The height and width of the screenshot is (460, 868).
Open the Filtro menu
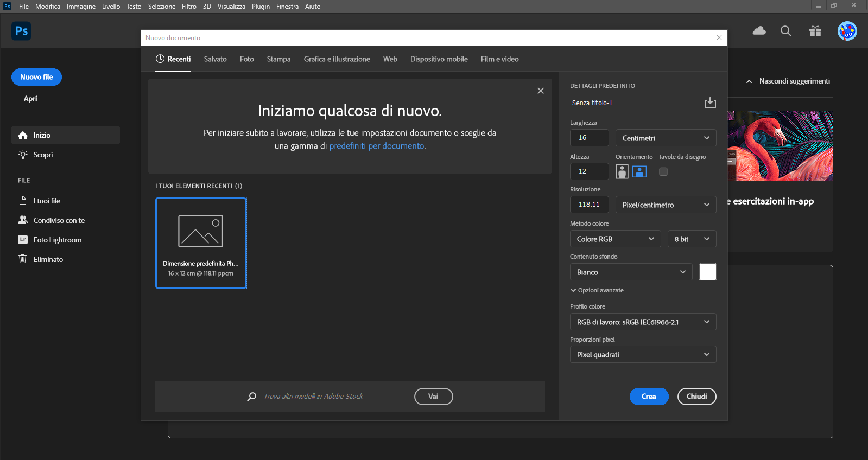189,7
